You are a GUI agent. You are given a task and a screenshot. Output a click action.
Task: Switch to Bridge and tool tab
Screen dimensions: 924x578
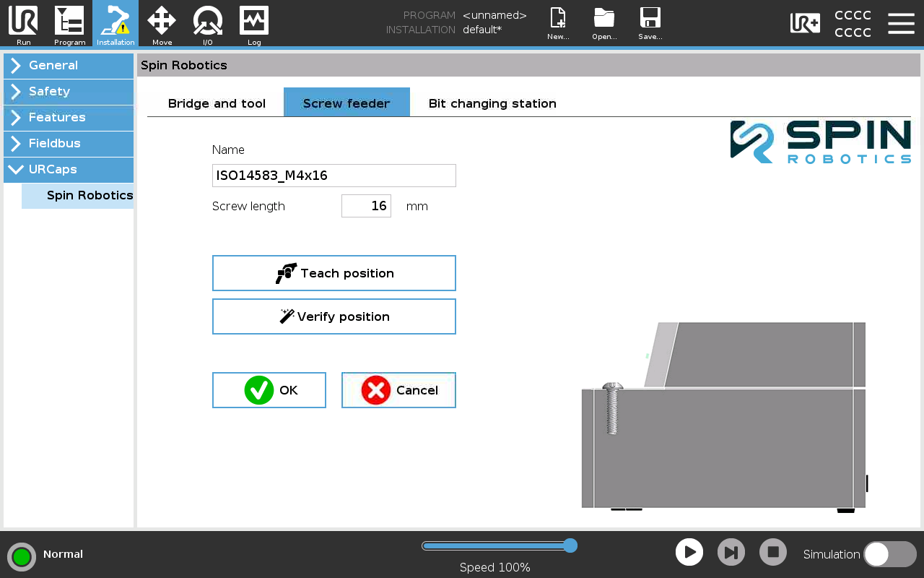217,103
